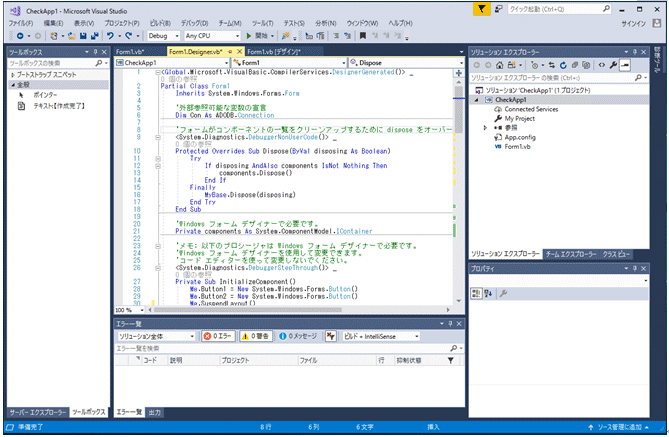The image size is (669, 437).
Task: Select App.config in Solution Explorer
Action: pos(520,137)
